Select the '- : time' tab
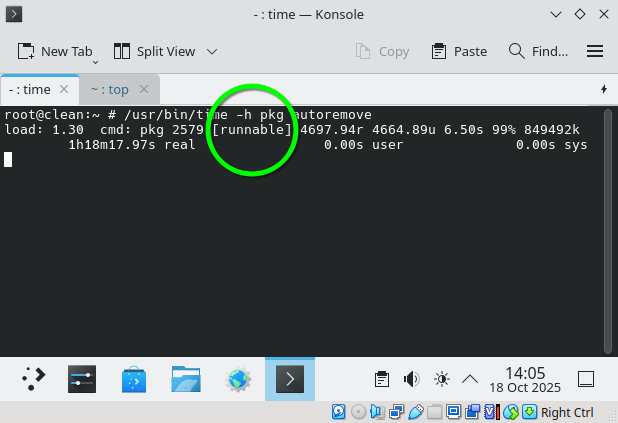 [29, 89]
